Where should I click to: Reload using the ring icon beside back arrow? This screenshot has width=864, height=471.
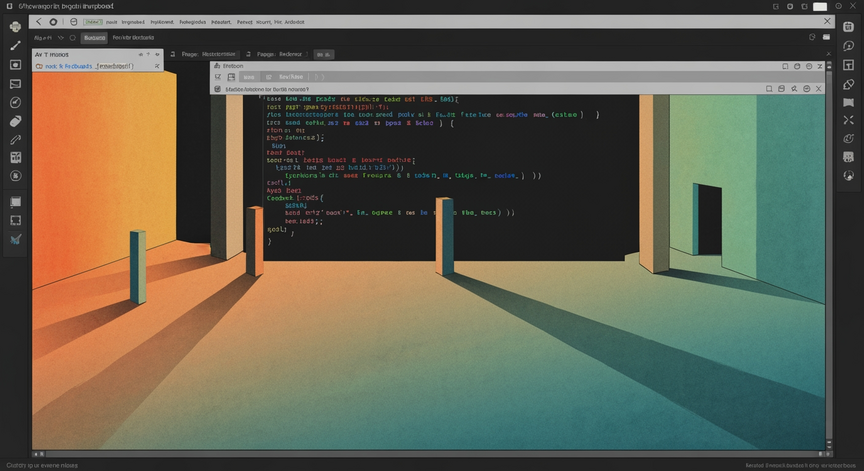pos(53,22)
